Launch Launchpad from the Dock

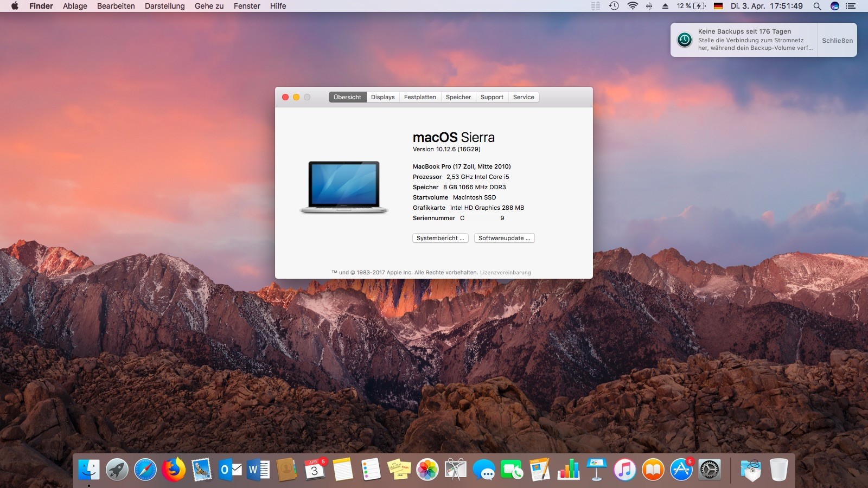[117, 470]
